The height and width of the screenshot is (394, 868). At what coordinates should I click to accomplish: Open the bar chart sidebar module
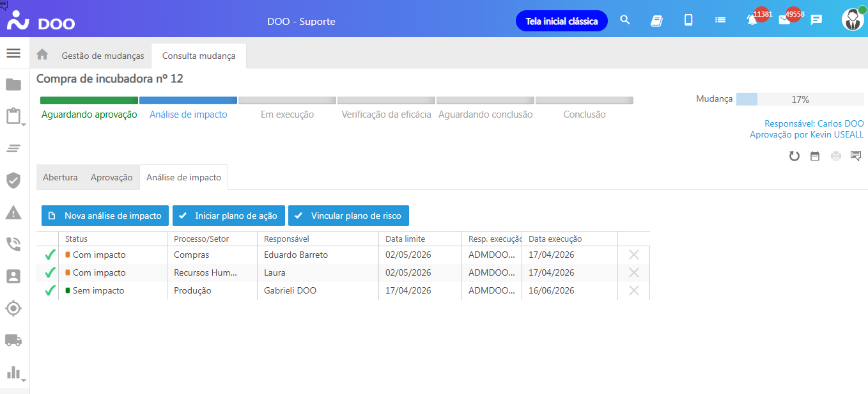(x=13, y=372)
